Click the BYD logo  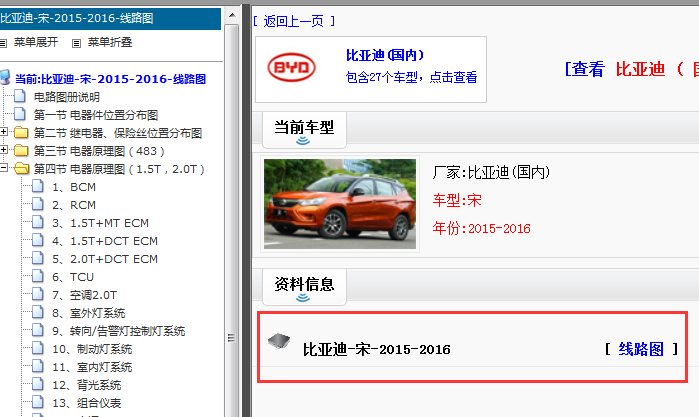[292, 67]
